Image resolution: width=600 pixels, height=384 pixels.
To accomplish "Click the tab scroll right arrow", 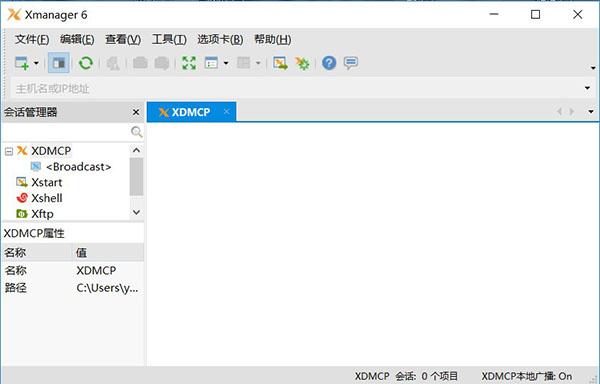I will (x=572, y=111).
